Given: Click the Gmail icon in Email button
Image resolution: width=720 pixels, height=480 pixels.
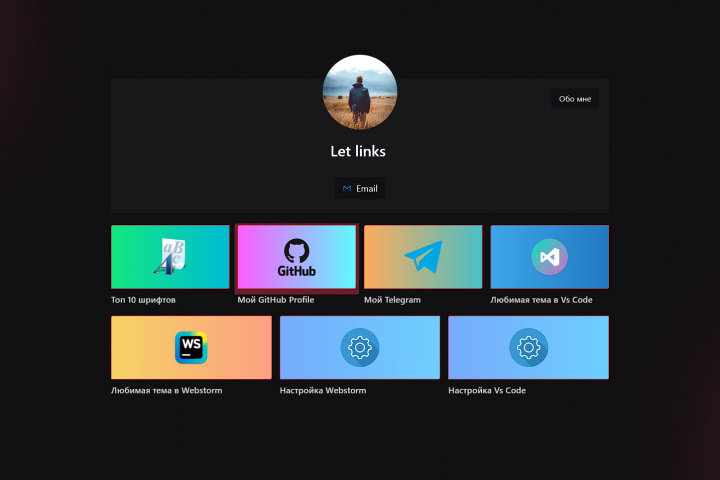Looking at the screenshot, I should click(x=347, y=188).
